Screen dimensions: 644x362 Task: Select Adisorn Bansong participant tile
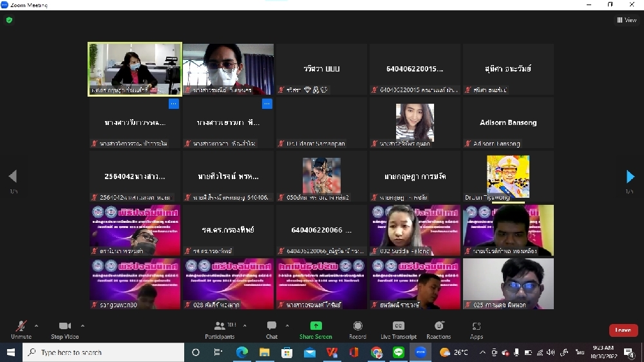click(508, 123)
